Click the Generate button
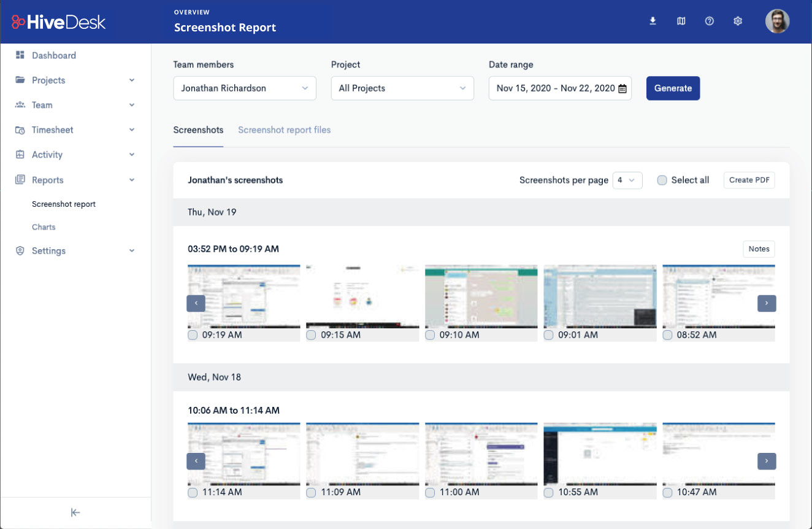Viewport: 812px width, 529px height. (x=673, y=88)
